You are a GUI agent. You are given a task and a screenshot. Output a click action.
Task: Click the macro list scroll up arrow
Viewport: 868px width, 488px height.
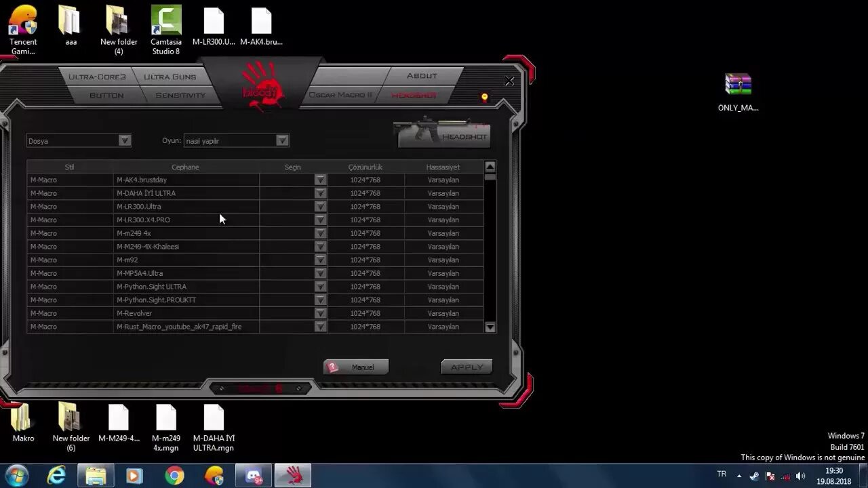490,167
